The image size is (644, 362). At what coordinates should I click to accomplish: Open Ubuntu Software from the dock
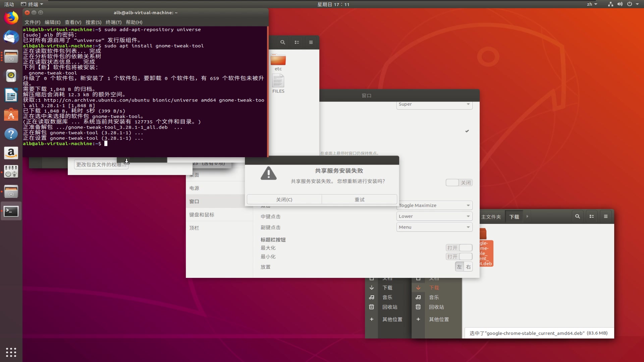(x=11, y=115)
